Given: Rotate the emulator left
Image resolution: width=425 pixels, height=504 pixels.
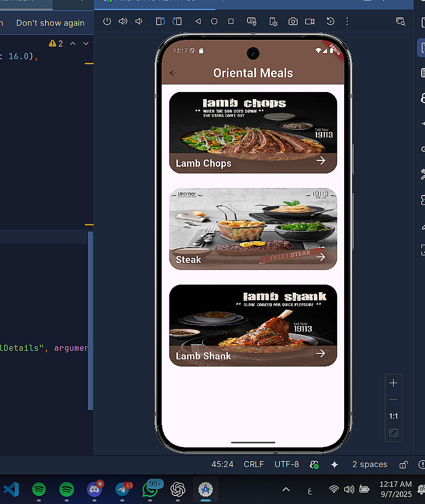Looking at the screenshot, I should (x=160, y=22).
